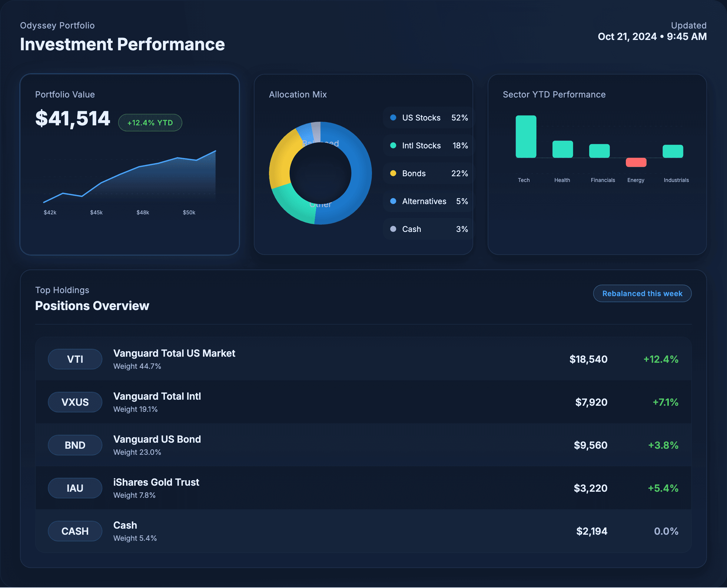Open the Allocation Mix card details
727x588 pixels.
pyautogui.click(x=297, y=94)
